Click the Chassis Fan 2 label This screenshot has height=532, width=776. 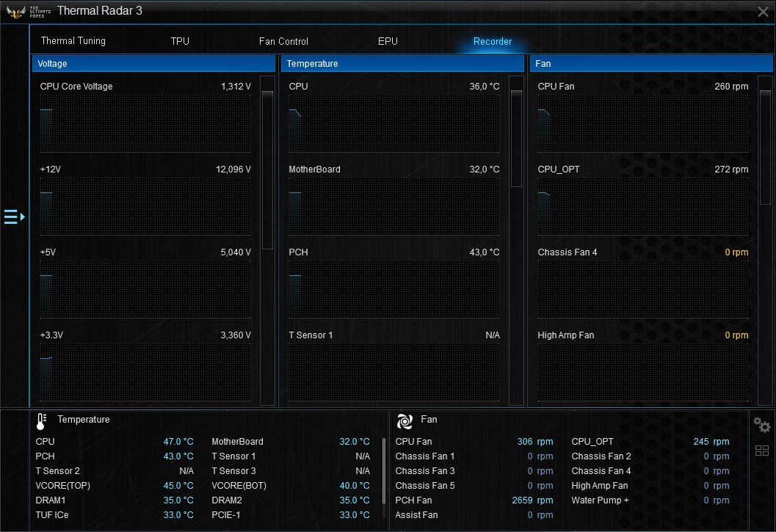pos(601,456)
